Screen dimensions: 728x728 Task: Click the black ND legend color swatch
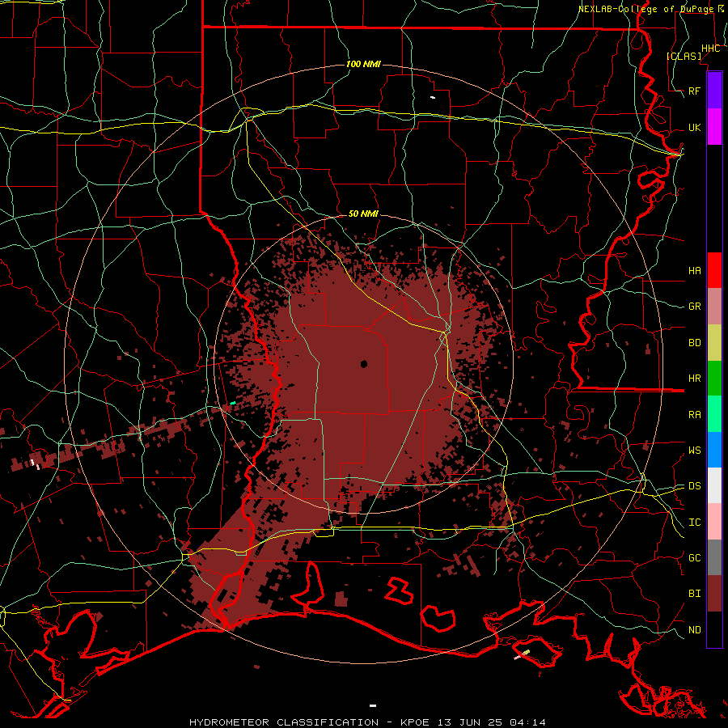tap(714, 629)
